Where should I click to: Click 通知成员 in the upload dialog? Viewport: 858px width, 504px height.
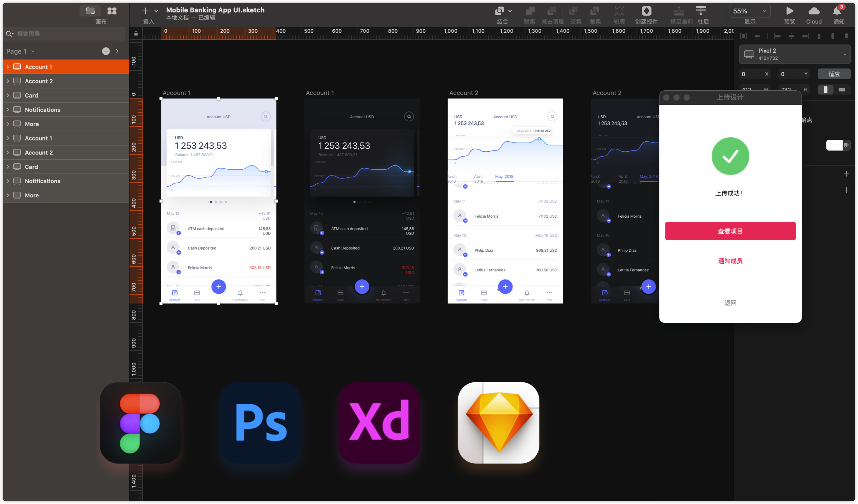[x=730, y=261]
